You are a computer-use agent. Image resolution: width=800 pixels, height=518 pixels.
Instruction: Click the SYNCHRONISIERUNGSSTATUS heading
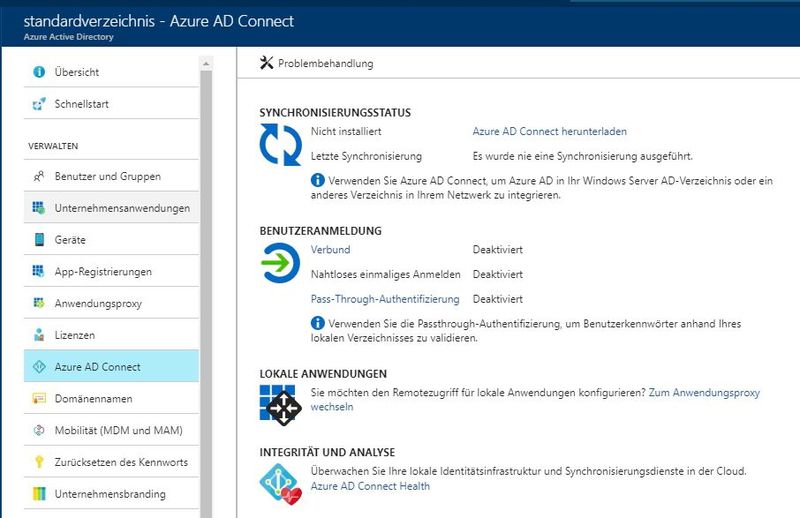click(335, 112)
